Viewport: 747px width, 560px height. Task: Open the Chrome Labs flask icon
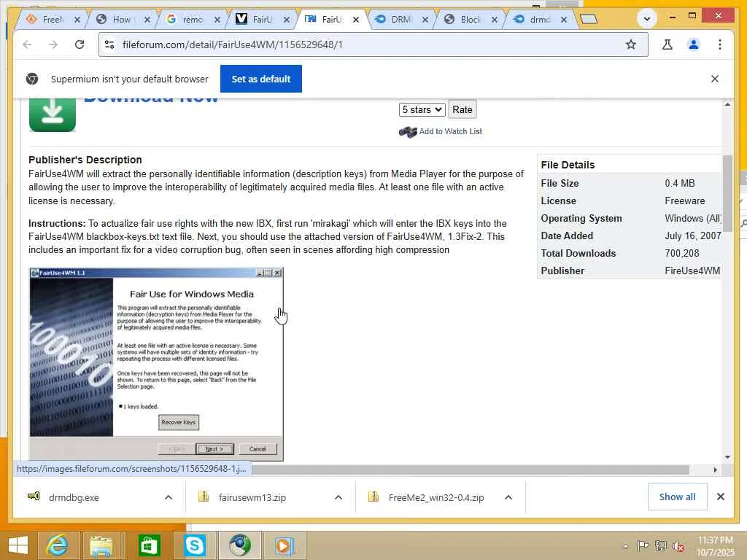(667, 44)
